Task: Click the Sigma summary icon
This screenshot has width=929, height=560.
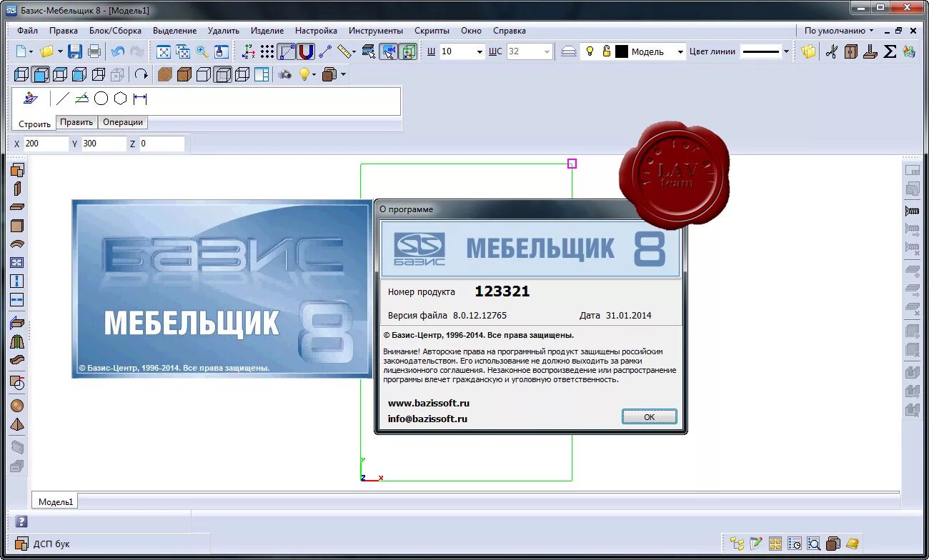Action: [890, 51]
